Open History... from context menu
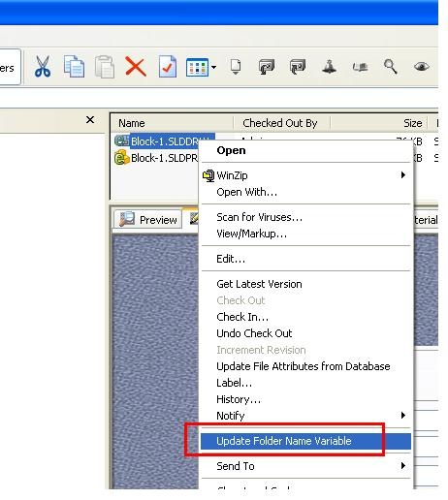This screenshot has width=448, height=500. 305,399
